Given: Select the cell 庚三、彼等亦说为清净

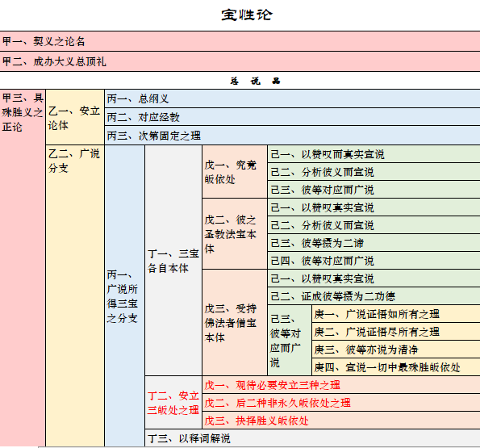Looking at the screenshot, I should click(396, 350).
